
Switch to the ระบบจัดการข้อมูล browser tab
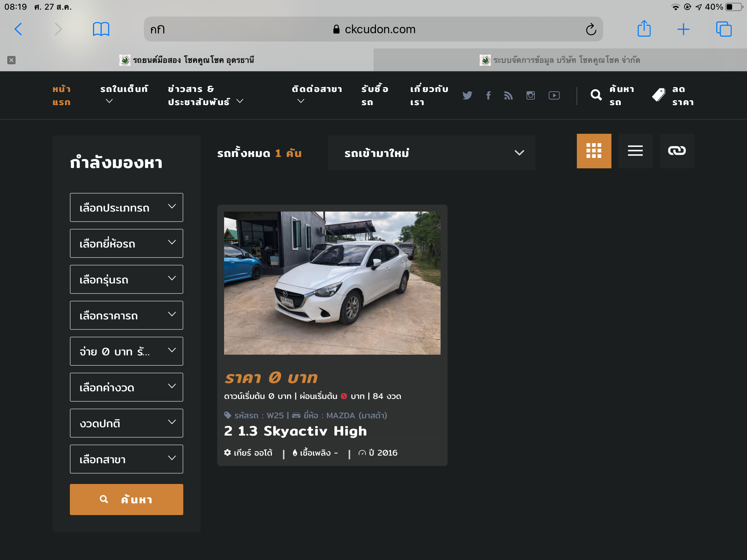[x=560, y=60]
